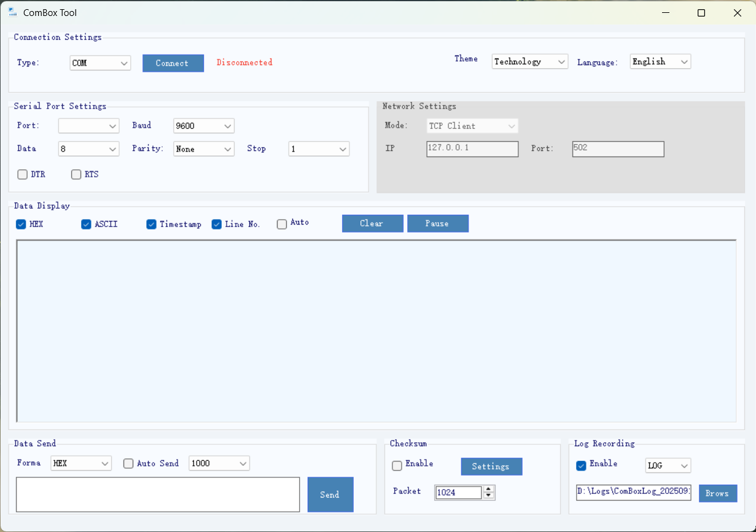Turn on Auto Send checkbox
756x532 pixels.
point(128,464)
